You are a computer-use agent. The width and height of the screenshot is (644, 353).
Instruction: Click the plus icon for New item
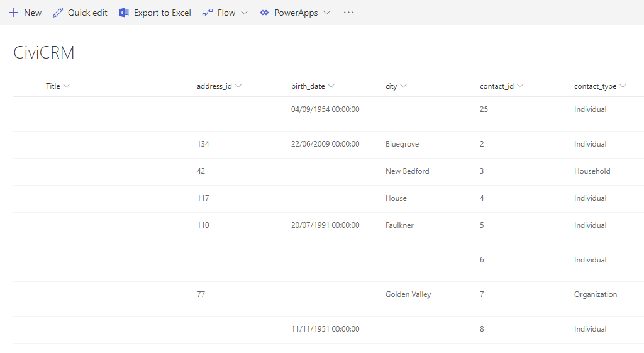13,13
